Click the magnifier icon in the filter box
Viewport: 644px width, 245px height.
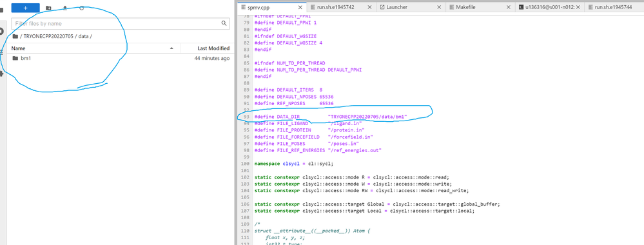[224, 23]
